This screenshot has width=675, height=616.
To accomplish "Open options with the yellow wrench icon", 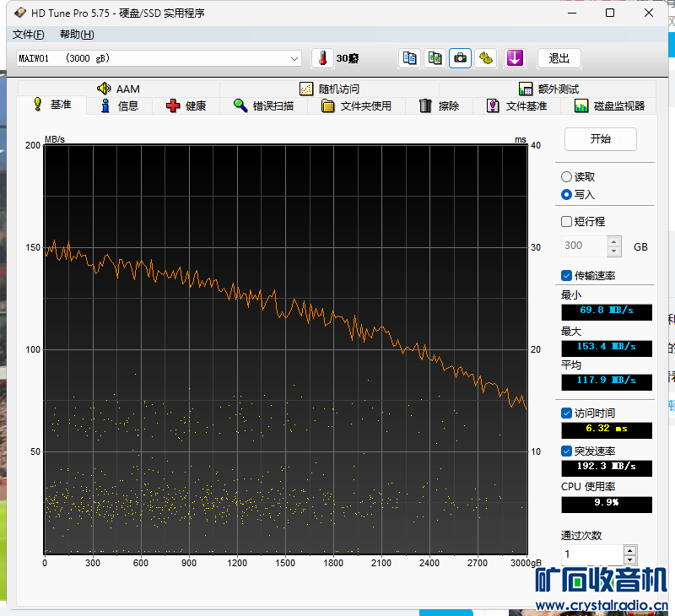I will click(485, 58).
